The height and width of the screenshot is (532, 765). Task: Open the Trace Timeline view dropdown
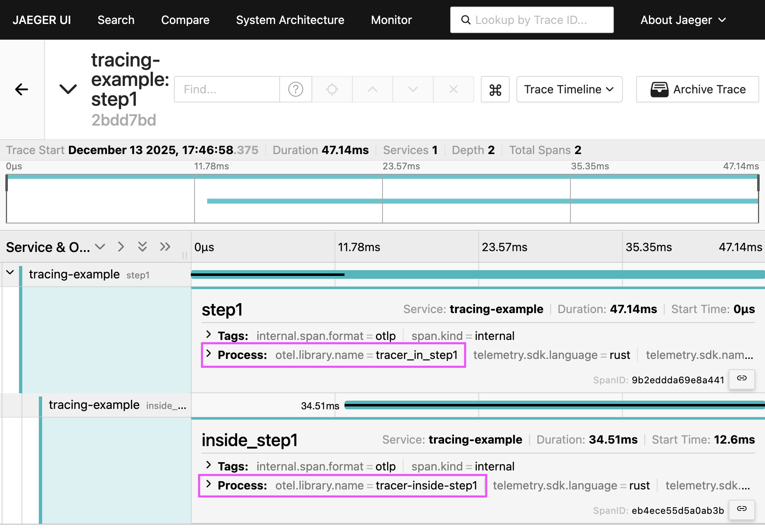coord(569,89)
